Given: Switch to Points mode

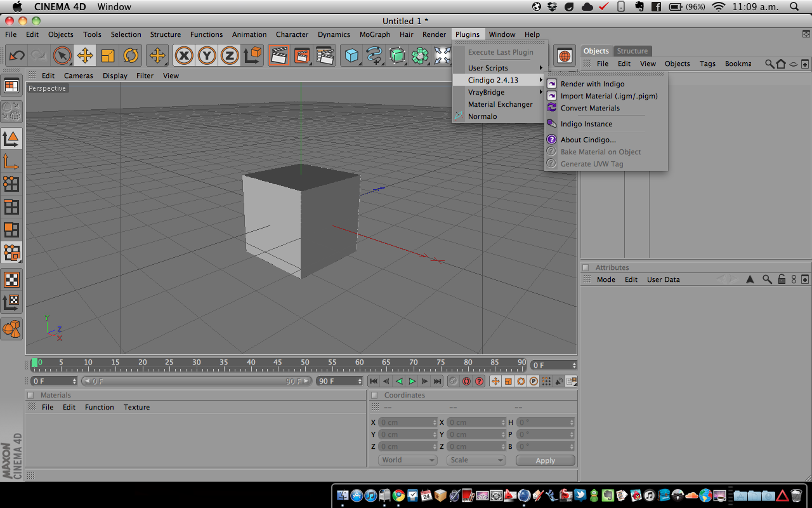Looking at the screenshot, I should click(x=11, y=184).
